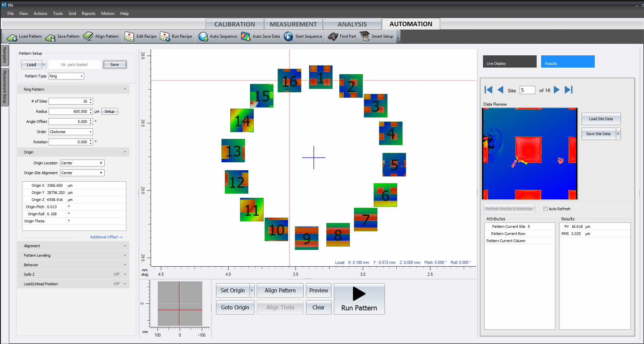Increase the Radius value with the stepper
644x344 pixels.
[91, 110]
